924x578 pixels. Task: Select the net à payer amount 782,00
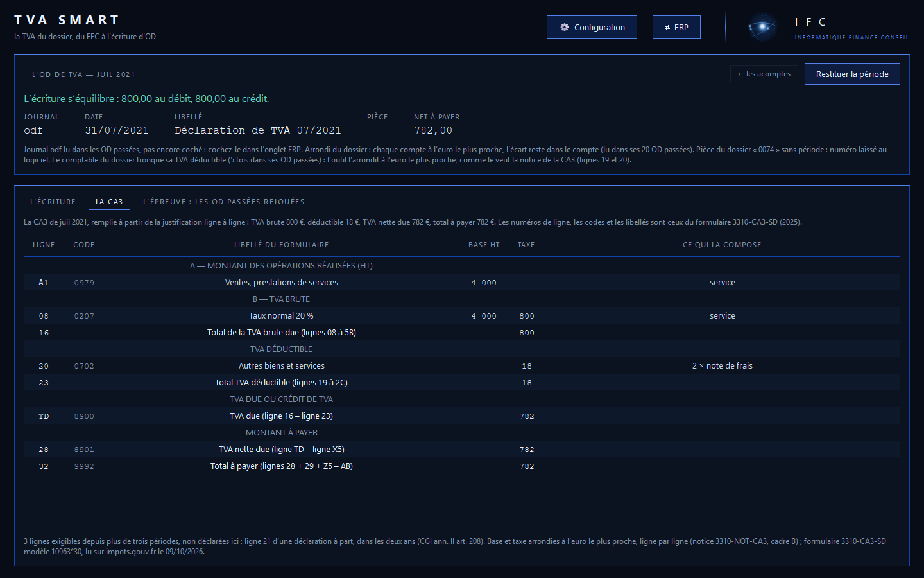433,130
